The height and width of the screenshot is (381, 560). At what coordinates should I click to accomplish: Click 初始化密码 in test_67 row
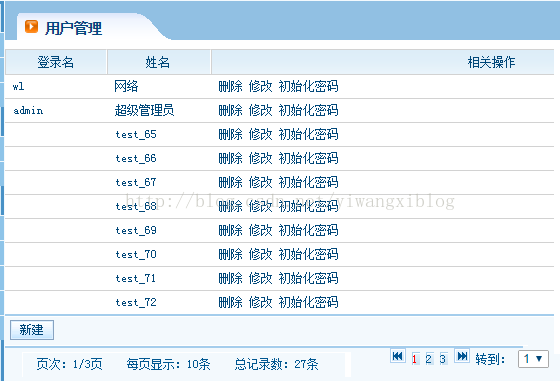(x=308, y=182)
